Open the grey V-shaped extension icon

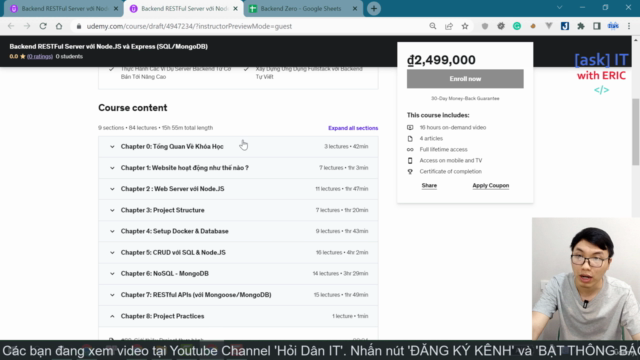coord(549,26)
